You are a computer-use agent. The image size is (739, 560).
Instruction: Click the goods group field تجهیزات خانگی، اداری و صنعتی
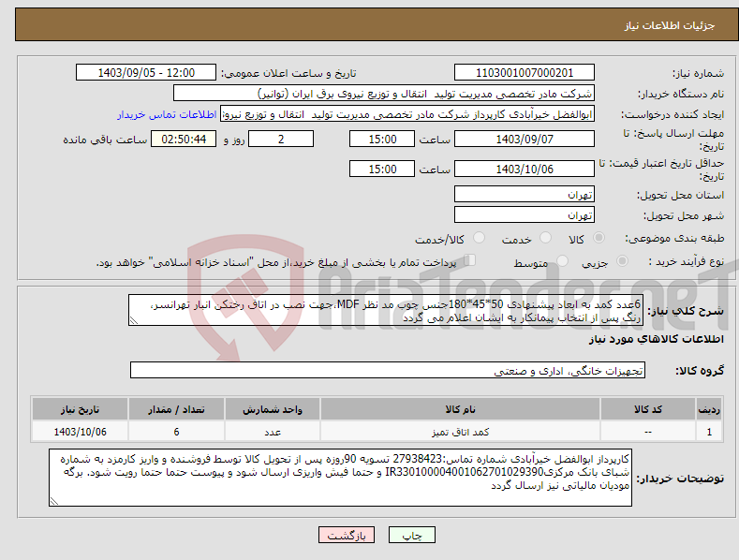388,371
